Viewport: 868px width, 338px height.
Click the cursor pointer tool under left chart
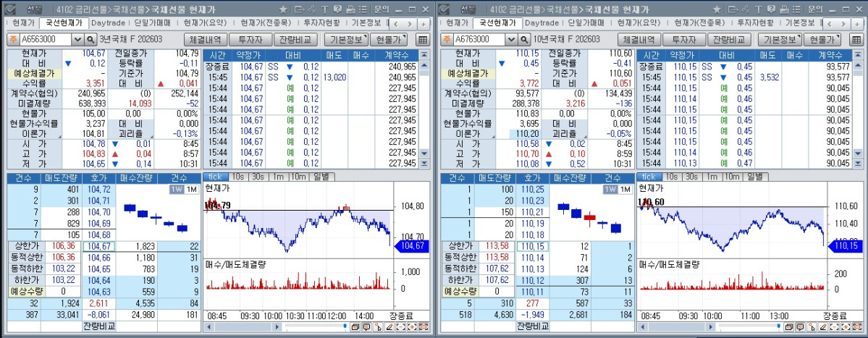pos(378,327)
